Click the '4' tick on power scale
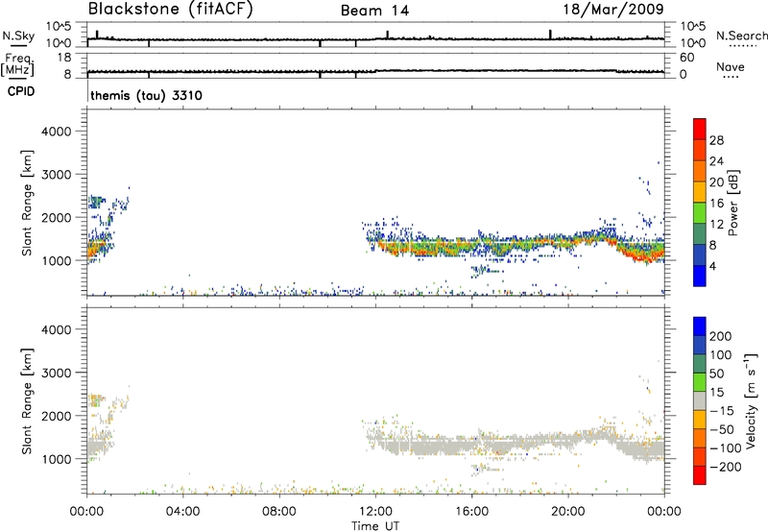 pos(712,266)
